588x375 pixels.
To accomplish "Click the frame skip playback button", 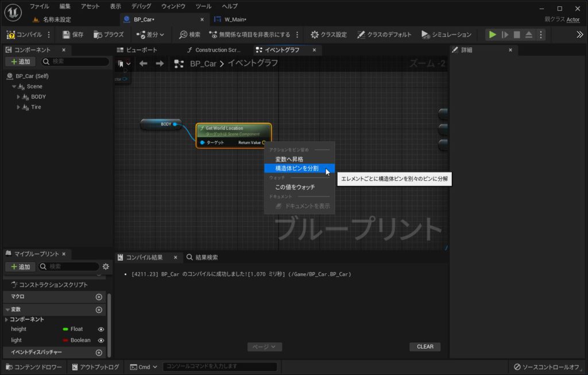I will pyautogui.click(x=505, y=34).
